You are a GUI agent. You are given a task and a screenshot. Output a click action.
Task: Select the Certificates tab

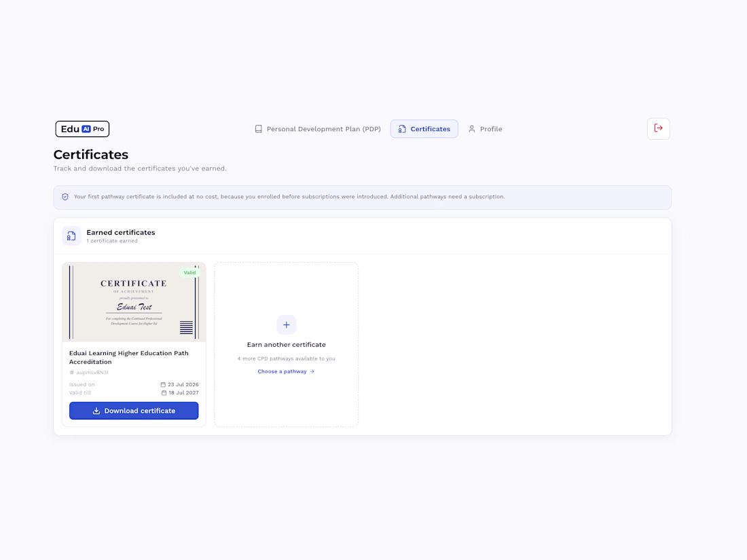[x=424, y=129]
